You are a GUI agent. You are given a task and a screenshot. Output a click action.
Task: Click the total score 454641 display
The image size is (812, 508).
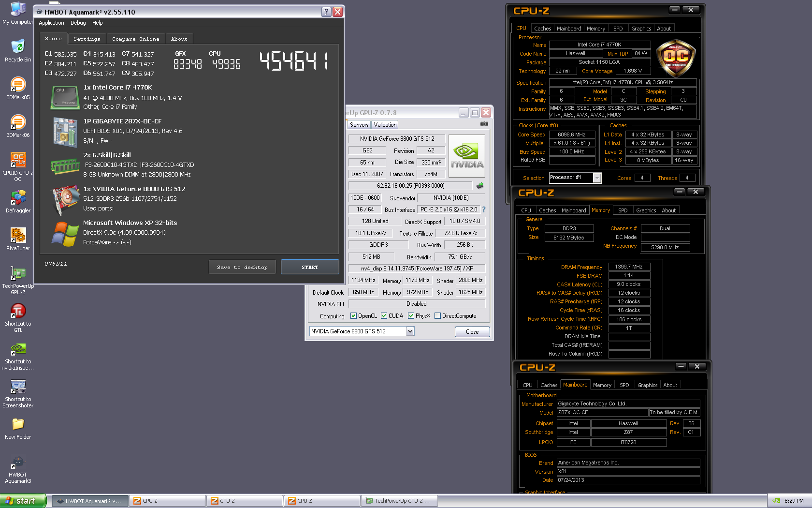(293, 61)
